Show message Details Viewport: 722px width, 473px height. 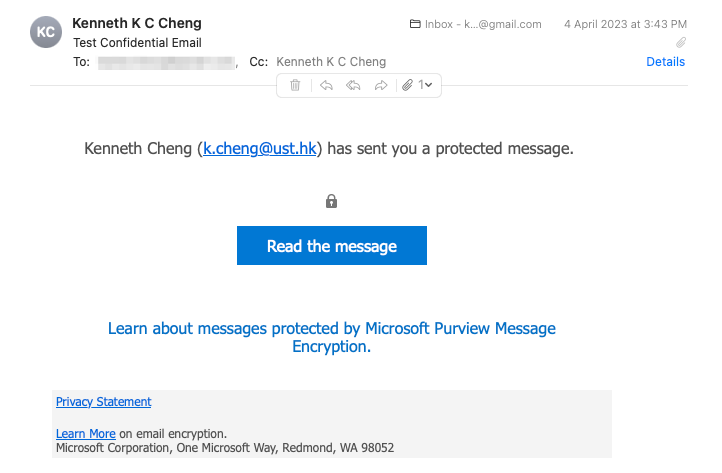pyautogui.click(x=665, y=62)
